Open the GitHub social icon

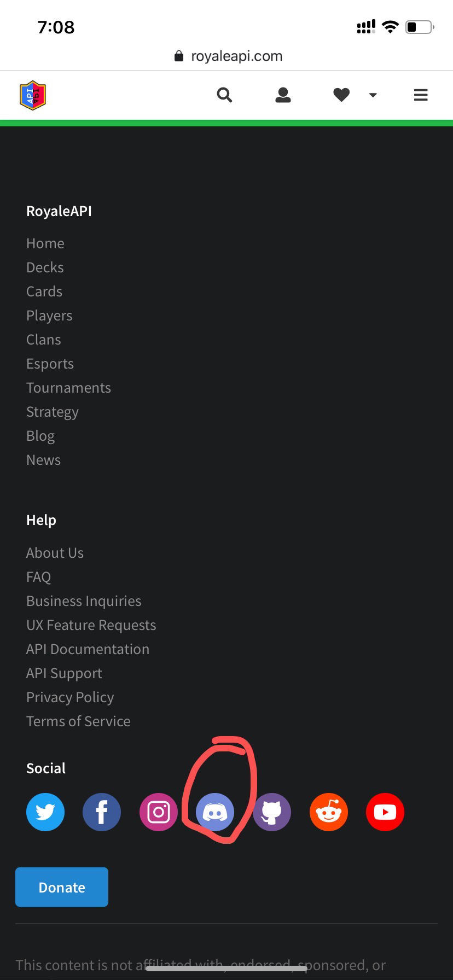tap(272, 812)
